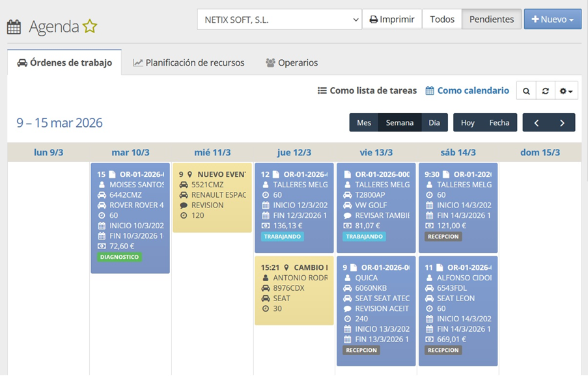Click the search magnifier icon
The image size is (588, 376).
point(526,91)
